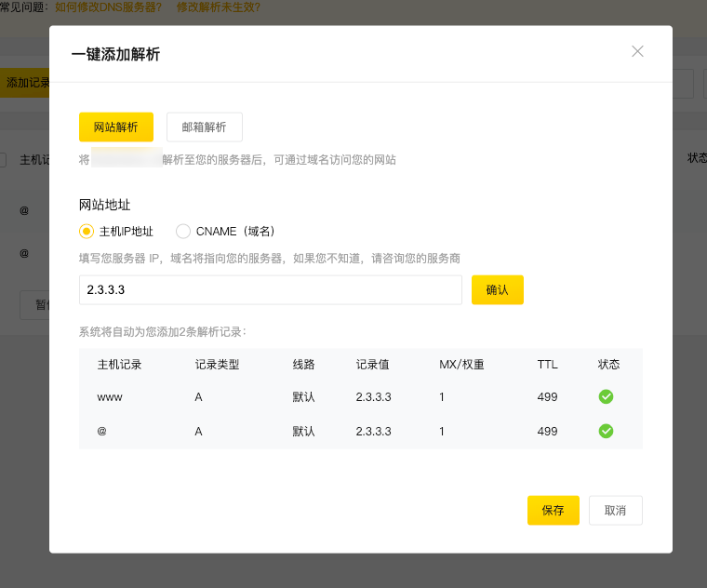Open the 如何修改DNS服务器 help link

coord(108,7)
